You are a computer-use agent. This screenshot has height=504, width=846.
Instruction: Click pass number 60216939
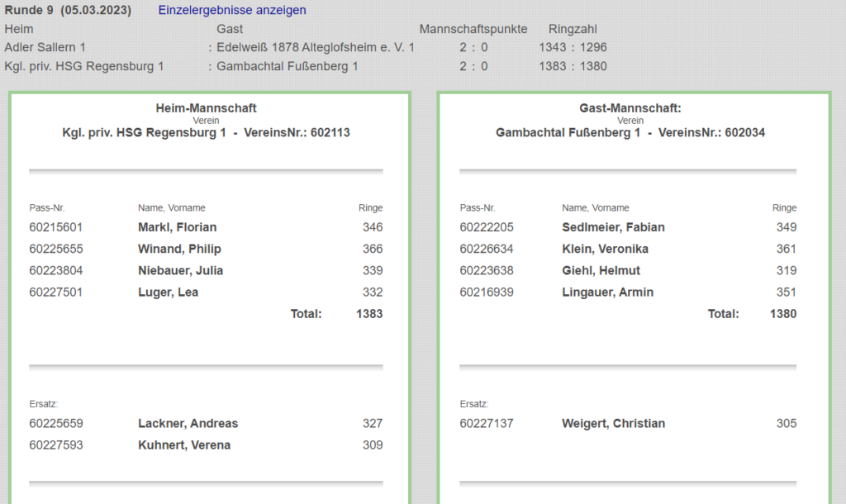[x=487, y=292]
